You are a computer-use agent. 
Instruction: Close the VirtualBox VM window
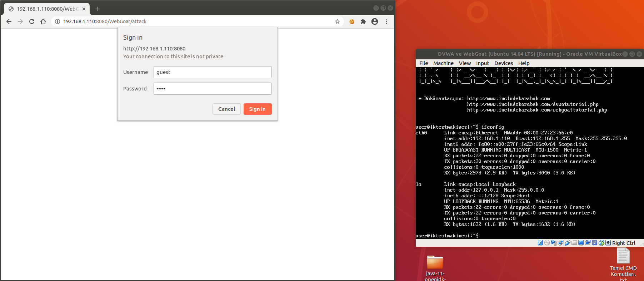click(x=639, y=54)
